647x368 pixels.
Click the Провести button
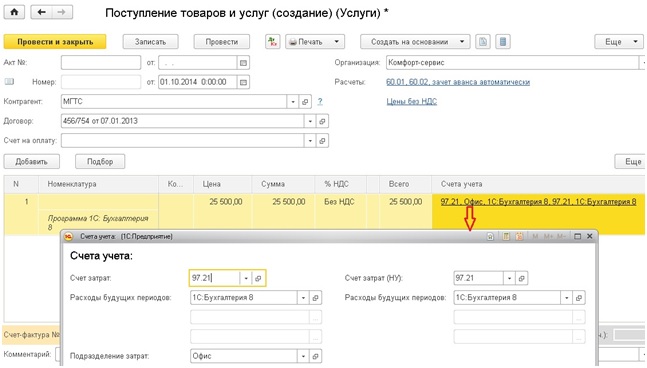(x=222, y=42)
